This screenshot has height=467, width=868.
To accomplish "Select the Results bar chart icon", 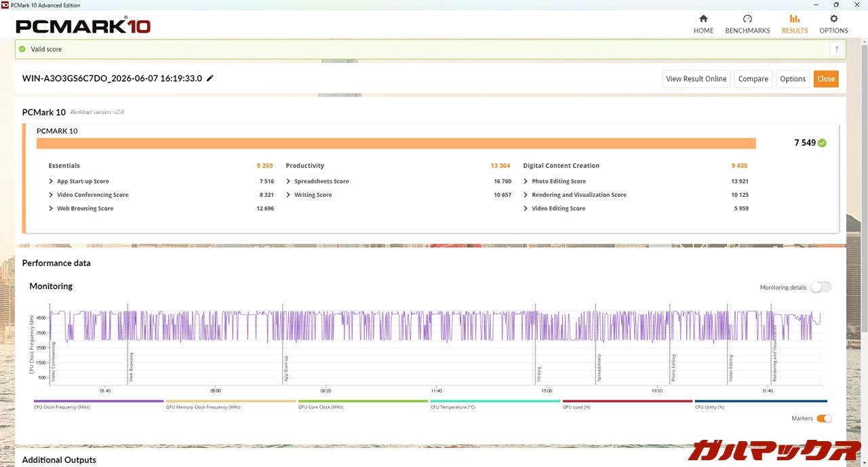I will point(795,19).
